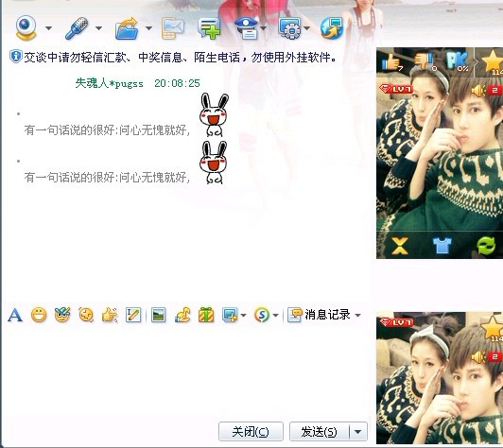Send a gift using gift box icon
This screenshot has width=503, height=448.
[x=206, y=315]
